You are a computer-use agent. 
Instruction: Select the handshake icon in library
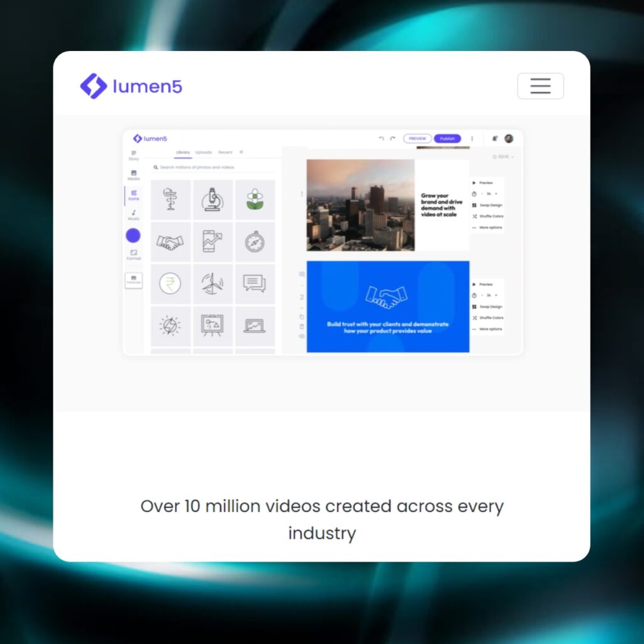point(170,242)
